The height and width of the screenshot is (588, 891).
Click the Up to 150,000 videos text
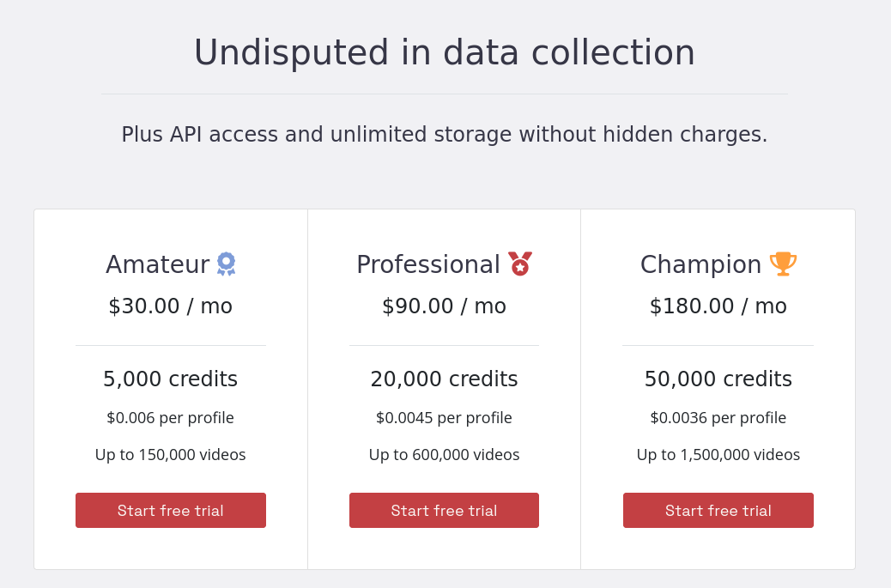(171, 454)
